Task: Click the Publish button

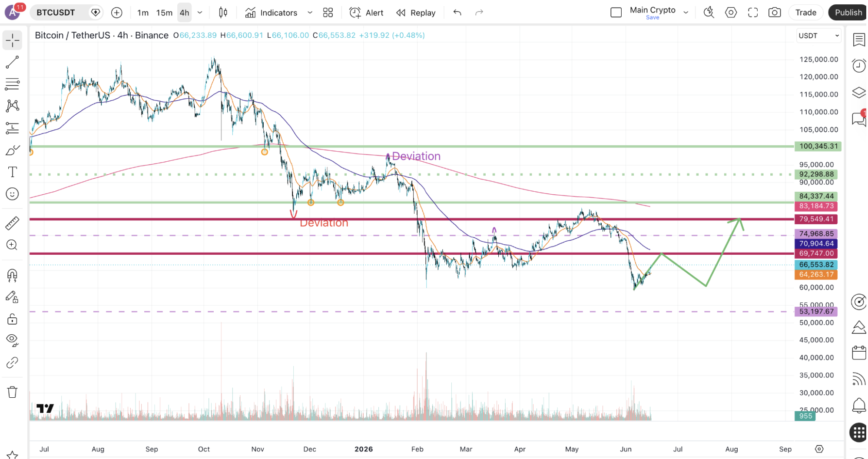Action: (848, 13)
